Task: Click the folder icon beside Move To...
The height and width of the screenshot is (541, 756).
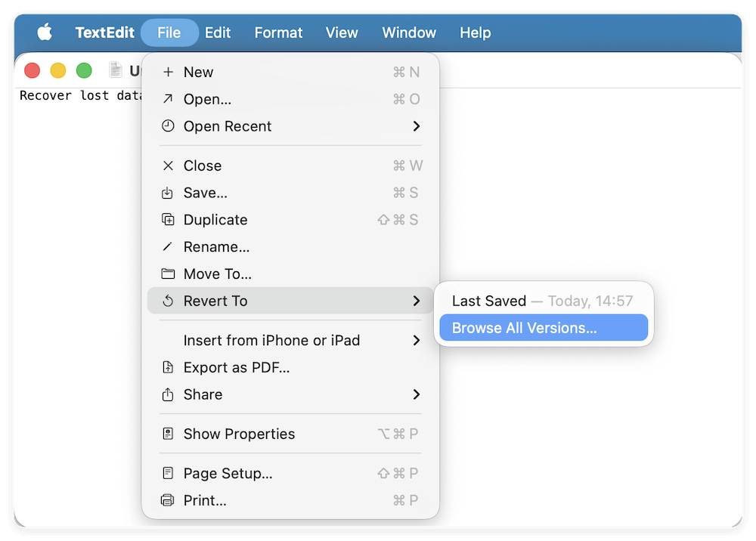Action: click(166, 274)
